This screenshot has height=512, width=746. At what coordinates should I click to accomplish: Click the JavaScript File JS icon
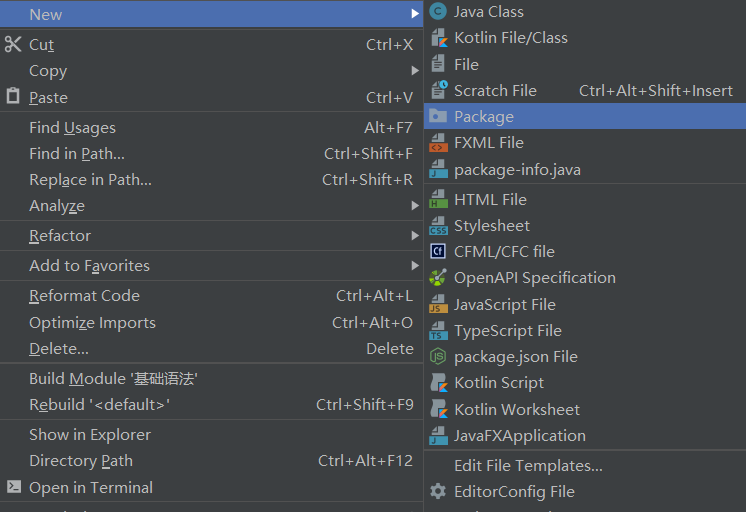tap(438, 304)
